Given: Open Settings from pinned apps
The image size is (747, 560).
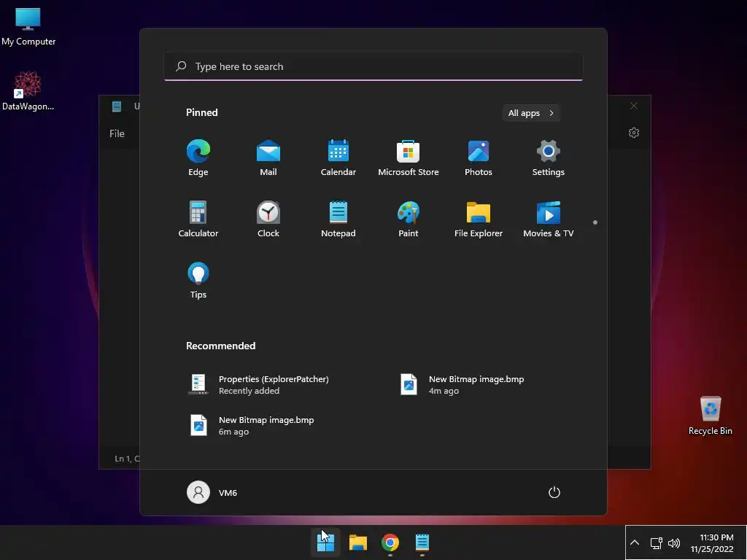Looking at the screenshot, I should tap(549, 157).
